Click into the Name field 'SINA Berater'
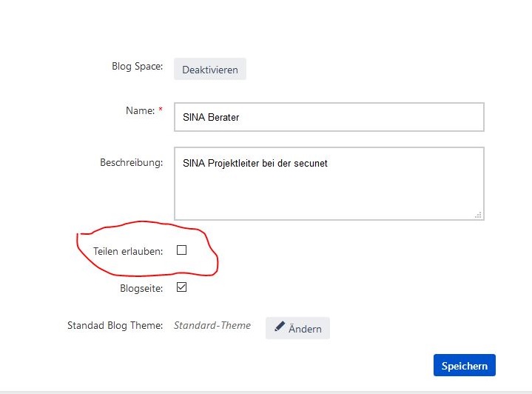Viewport: 532px width, 394px height. (329, 117)
